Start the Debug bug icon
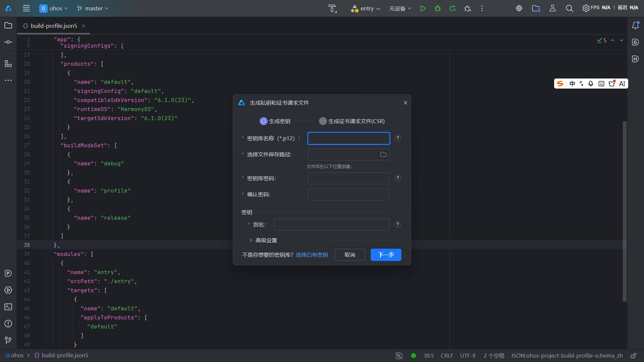Screen dimensions: 644x362 pyautogui.click(x=438, y=8)
